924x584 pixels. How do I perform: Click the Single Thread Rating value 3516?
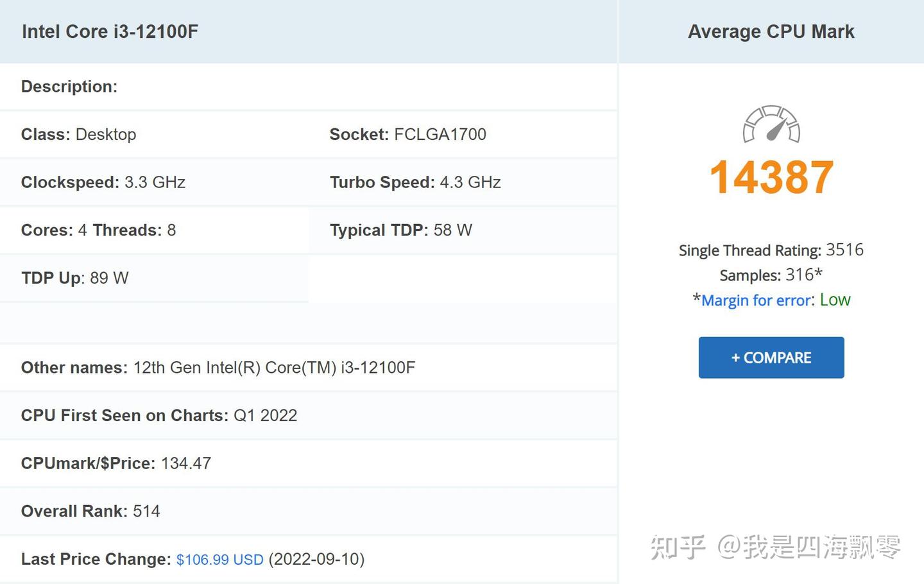click(845, 250)
